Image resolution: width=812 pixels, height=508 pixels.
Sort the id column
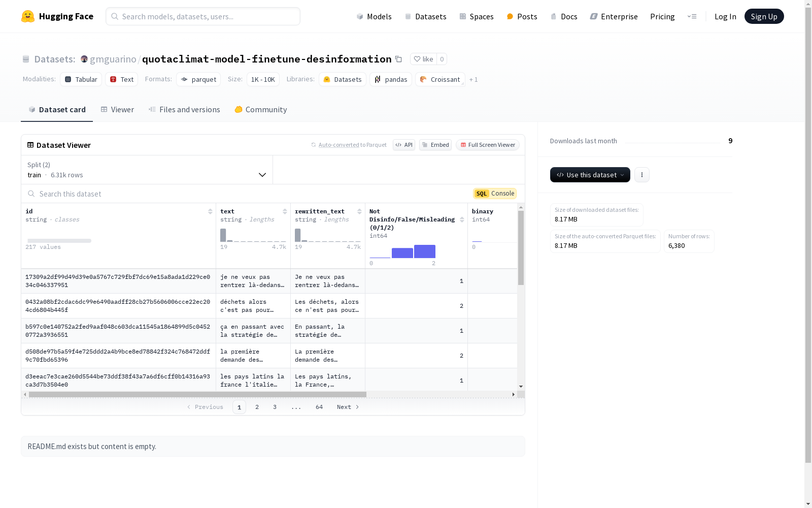210,211
